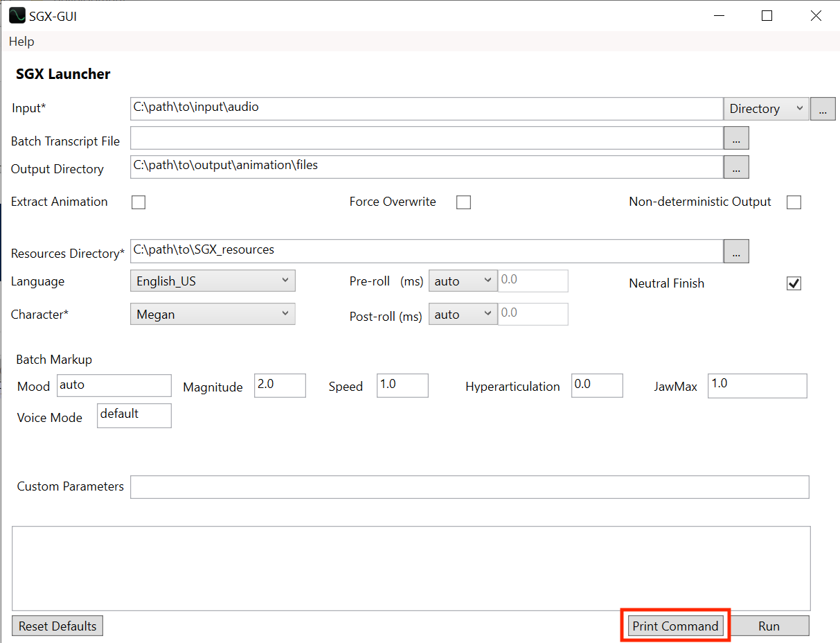Open the Help menu
This screenshot has width=840, height=643.
coord(21,42)
